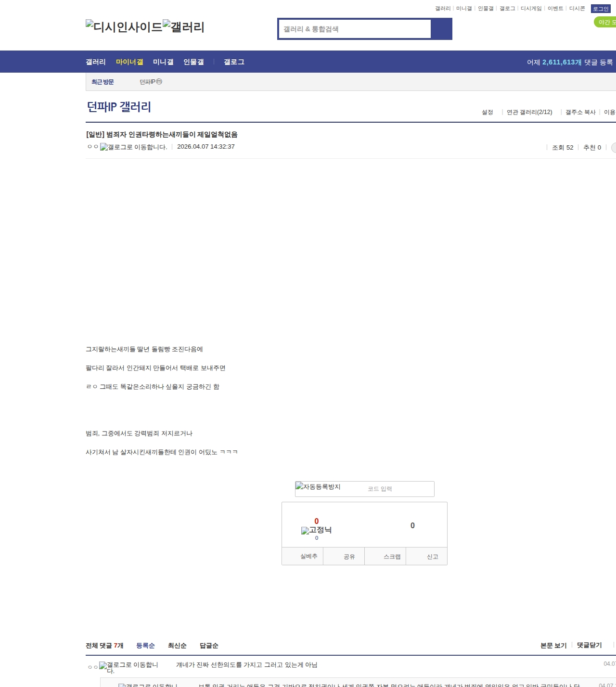Click 본문 보기 link
The width and height of the screenshot is (616, 687).
(553, 646)
